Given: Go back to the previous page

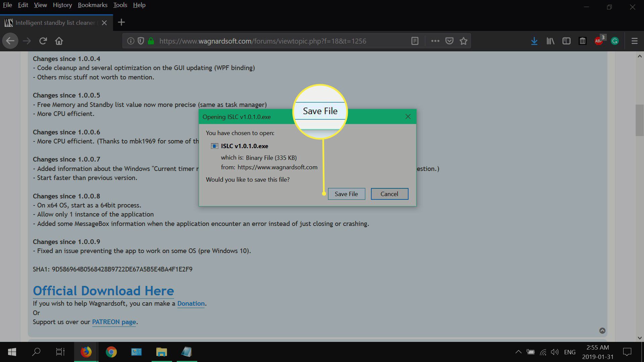Looking at the screenshot, I should tap(10, 41).
